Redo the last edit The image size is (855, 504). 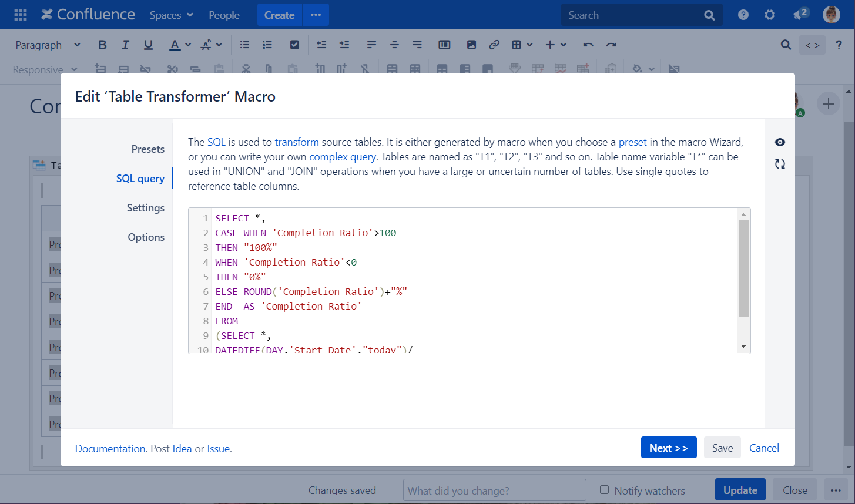click(611, 45)
